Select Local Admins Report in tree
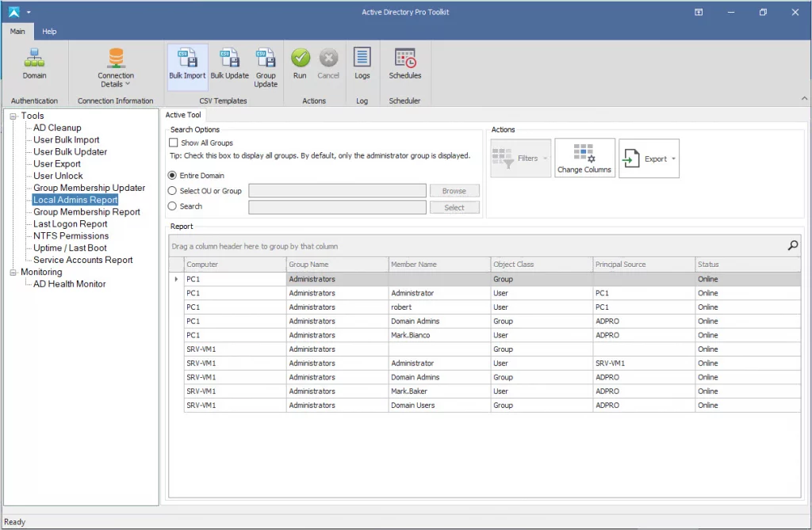Screen dimensions: 812x530 coord(75,200)
